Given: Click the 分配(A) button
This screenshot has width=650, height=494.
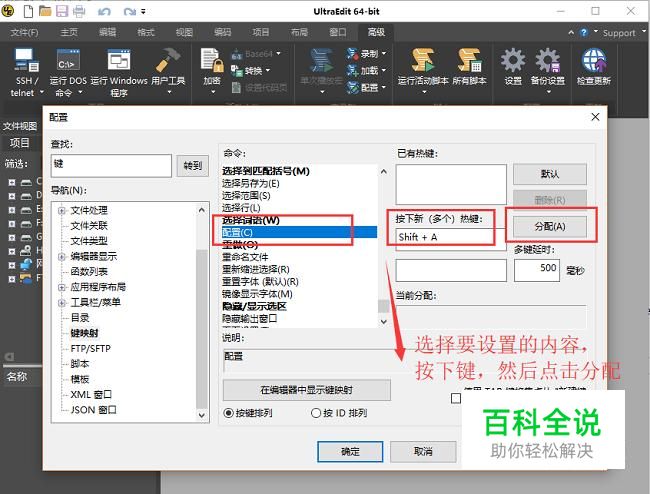Looking at the screenshot, I should coord(550,227).
